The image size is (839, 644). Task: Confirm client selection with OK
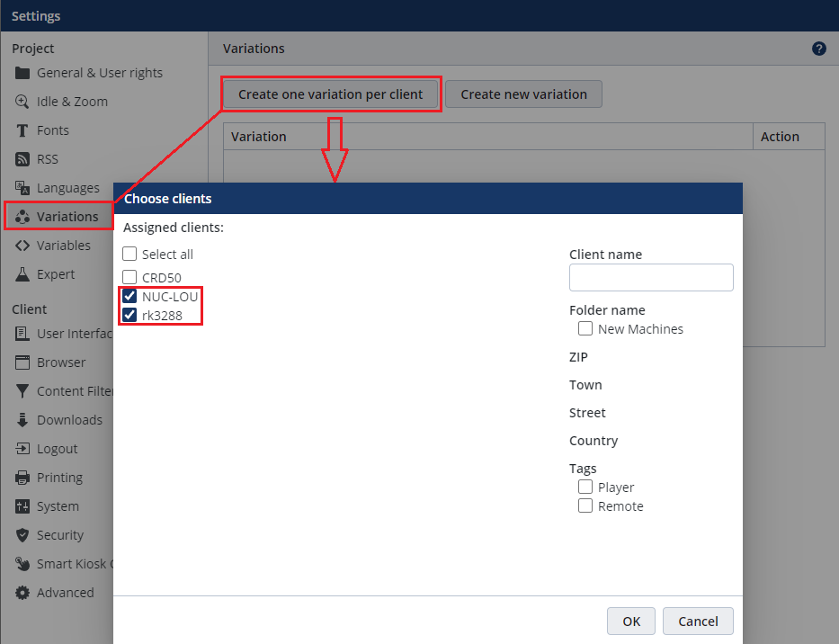[x=630, y=621]
